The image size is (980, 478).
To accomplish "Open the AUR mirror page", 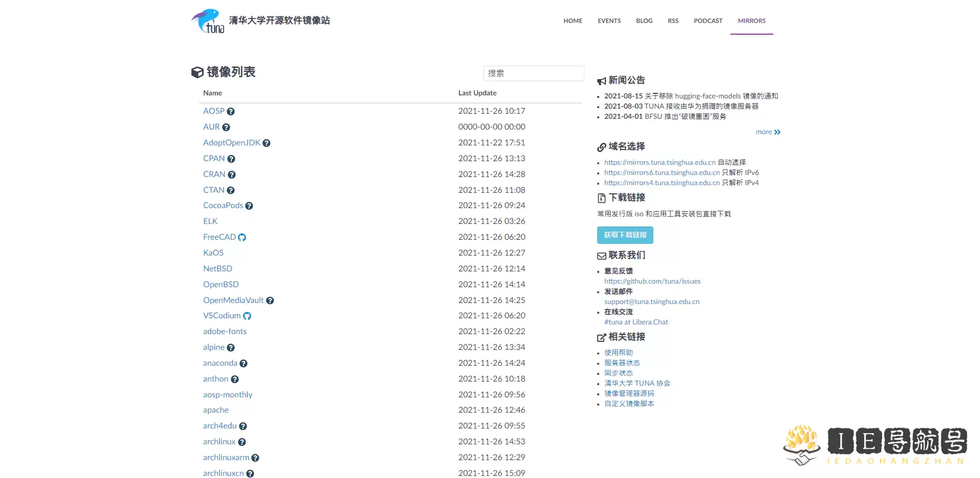I will (x=210, y=127).
